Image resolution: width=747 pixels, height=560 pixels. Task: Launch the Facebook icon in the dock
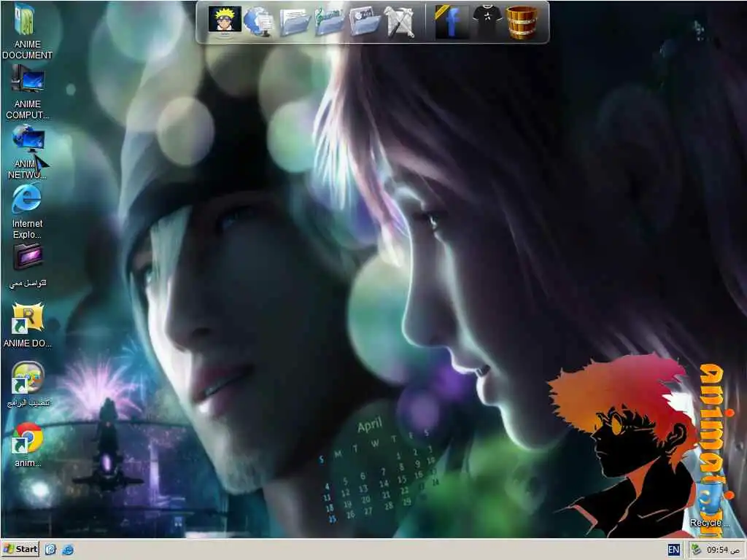pos(451,22)
